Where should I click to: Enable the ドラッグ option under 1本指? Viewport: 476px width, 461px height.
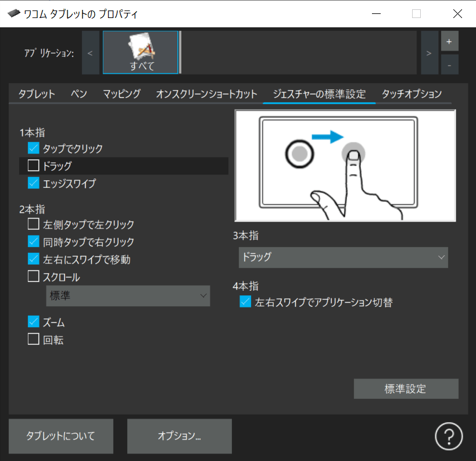pos(33,165)
